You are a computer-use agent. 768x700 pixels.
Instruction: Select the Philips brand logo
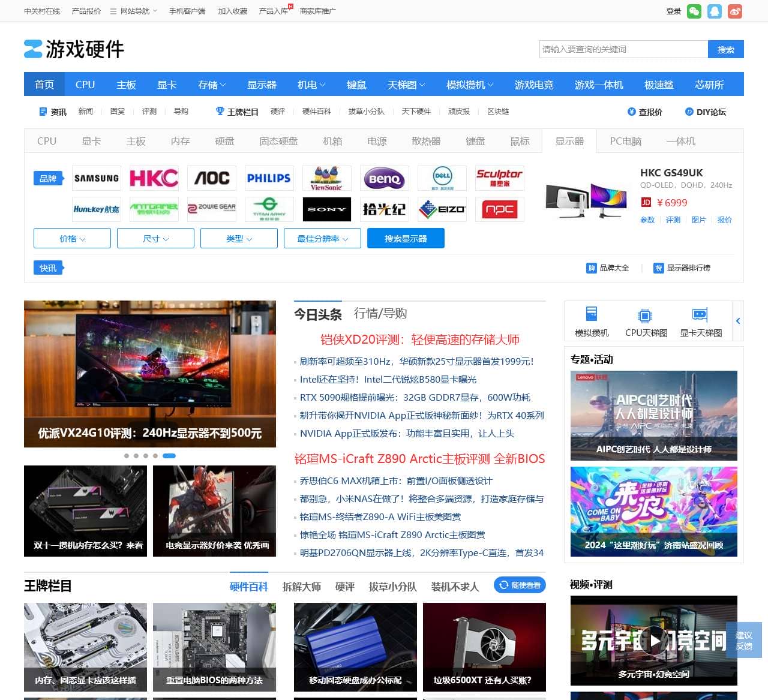click(269, 178)
